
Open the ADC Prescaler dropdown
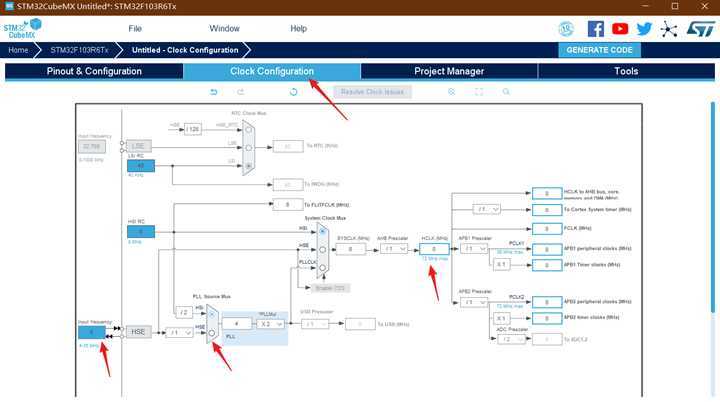[512, 339]
